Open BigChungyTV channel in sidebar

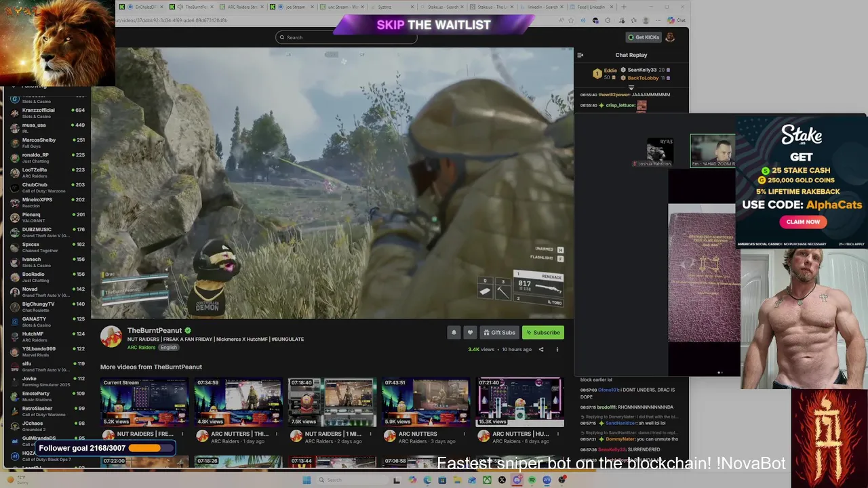click(x=47, y=306)
